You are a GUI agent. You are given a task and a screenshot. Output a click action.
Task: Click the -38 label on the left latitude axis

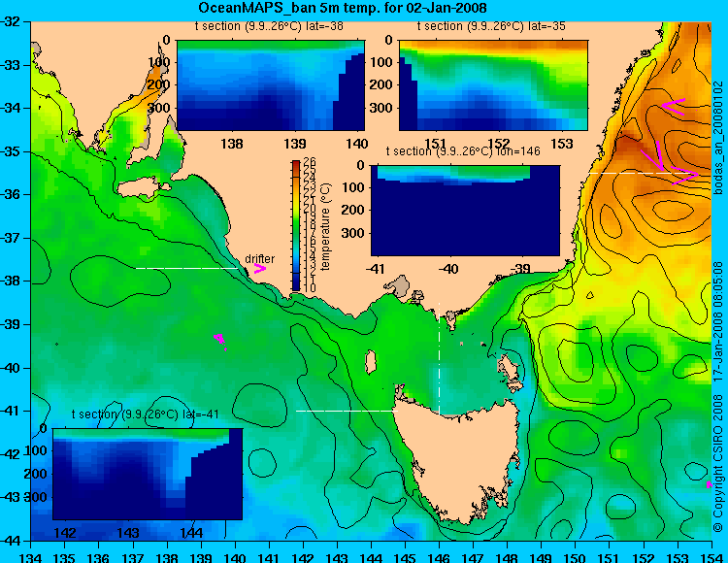pyautogui.click(x=12, y=281)
